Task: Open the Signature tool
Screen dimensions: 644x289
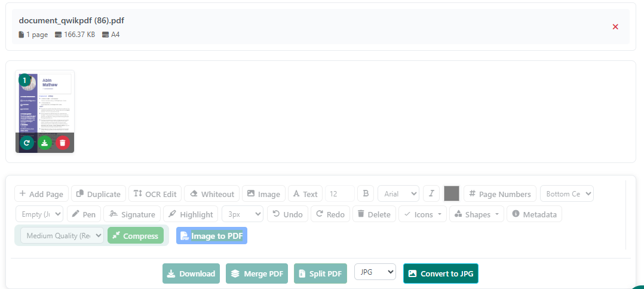Action: pos(132,214)
